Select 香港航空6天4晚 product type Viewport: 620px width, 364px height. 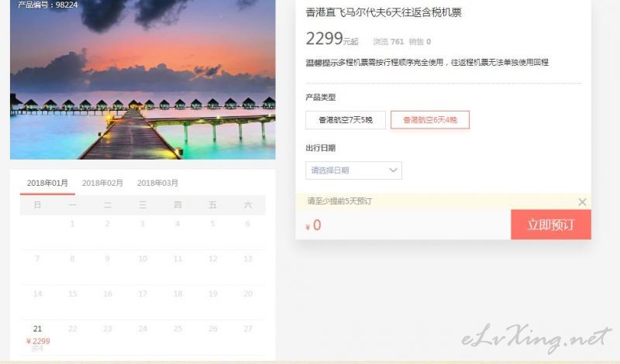[430, 120]
